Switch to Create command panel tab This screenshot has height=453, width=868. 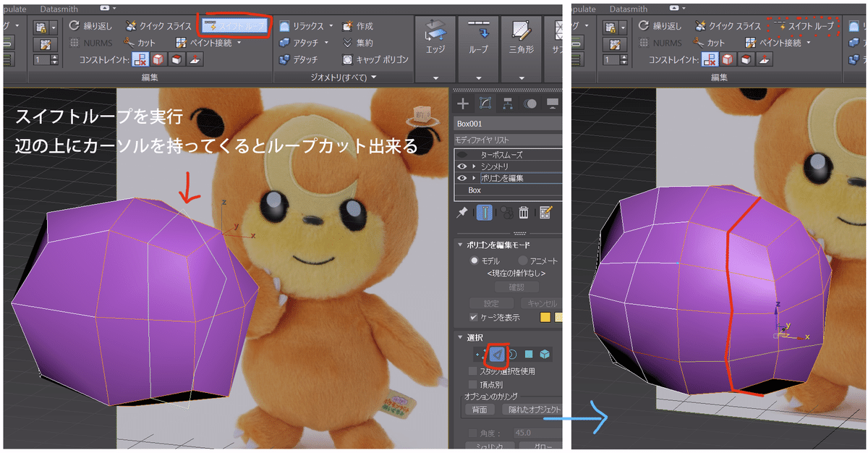coord(463,103)
